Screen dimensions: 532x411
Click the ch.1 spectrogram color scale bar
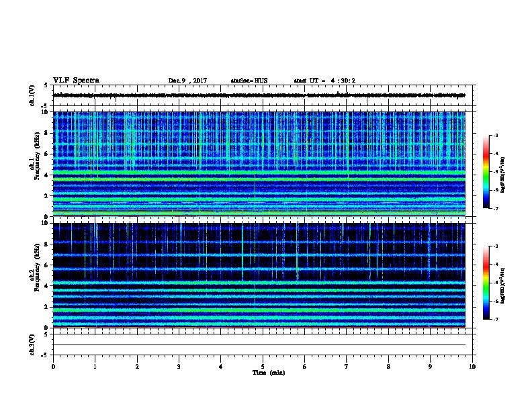486,172
